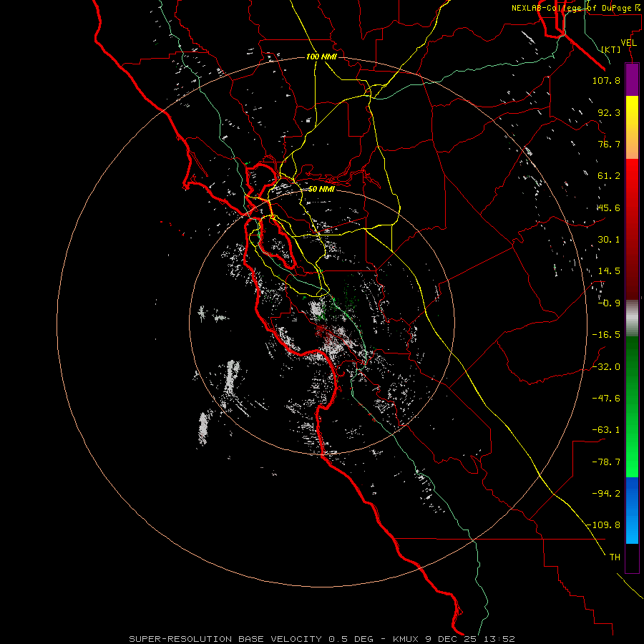Click the 61.2 velocity scale value
This screenshot has height=644, width=644.
[x=609, y=176]
